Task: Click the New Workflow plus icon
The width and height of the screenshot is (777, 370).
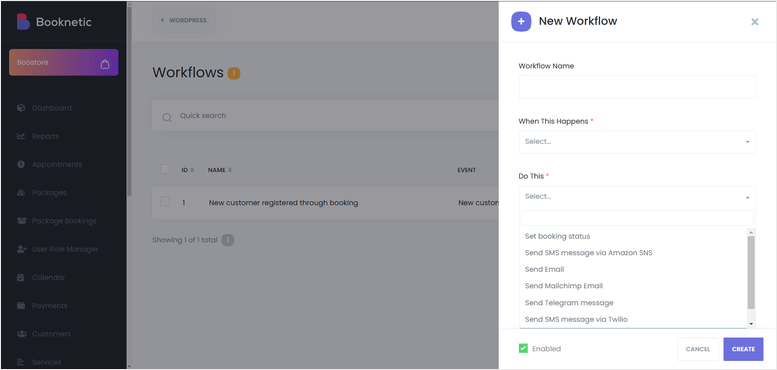Action: tap(521, 22)
